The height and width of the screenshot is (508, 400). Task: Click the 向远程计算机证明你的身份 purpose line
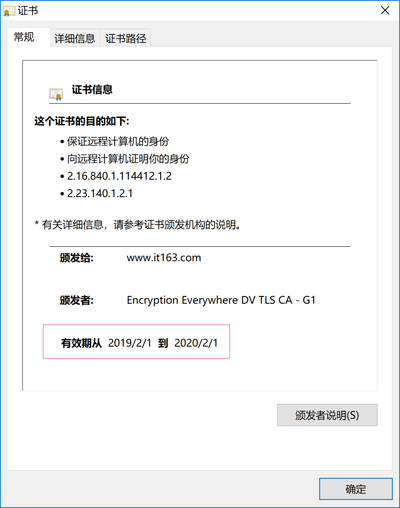point(128,159)
